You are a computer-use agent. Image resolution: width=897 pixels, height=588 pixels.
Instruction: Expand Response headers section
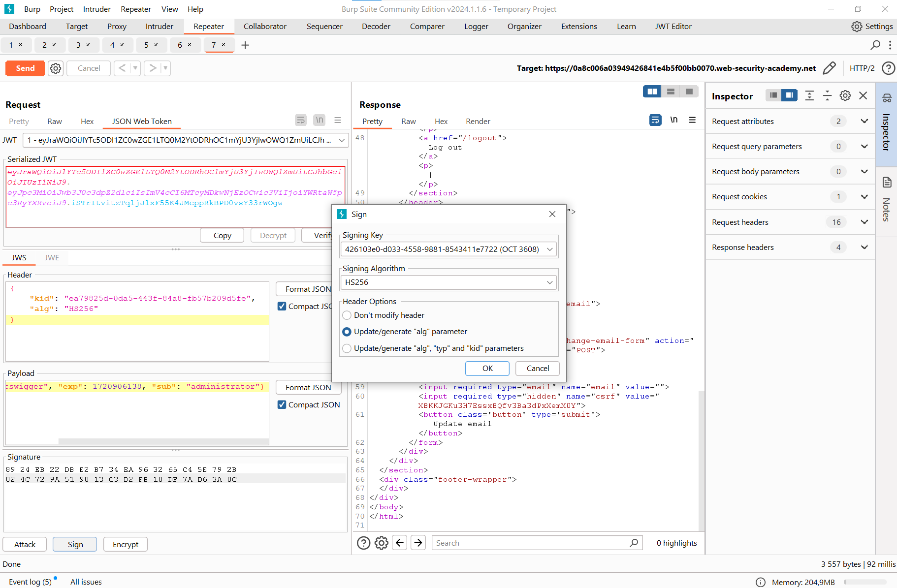tap(790, 248)
